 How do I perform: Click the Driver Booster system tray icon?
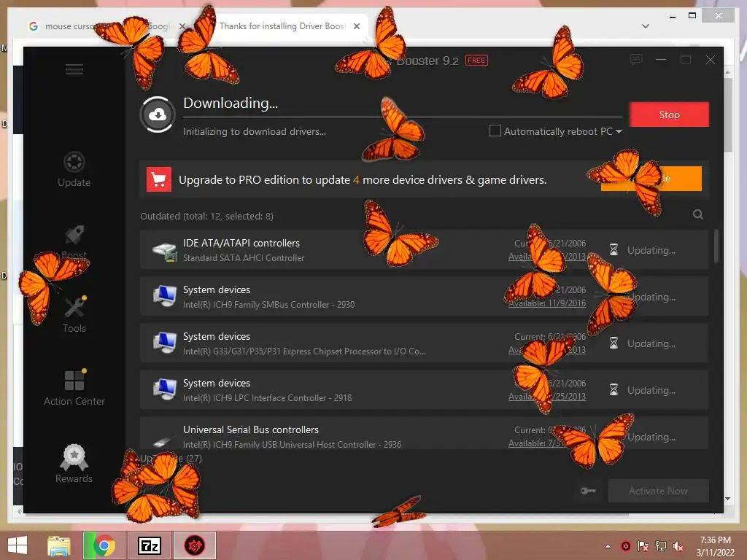(x=625, y=546)
